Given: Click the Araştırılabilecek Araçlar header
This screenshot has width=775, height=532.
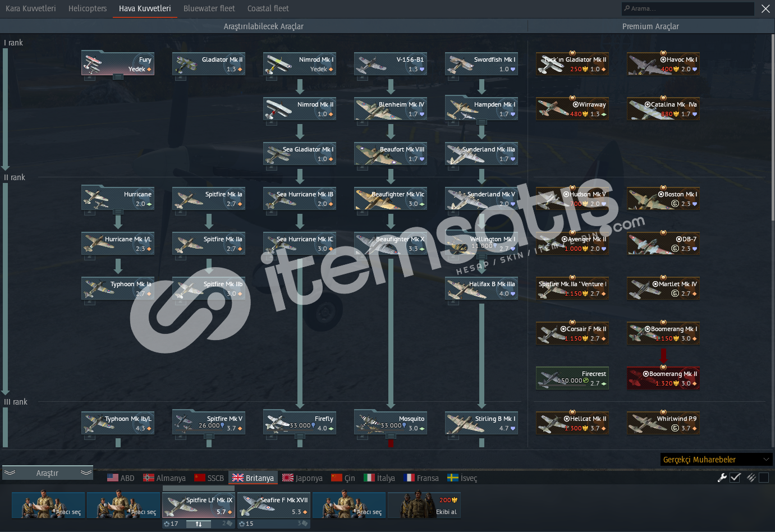Looking at the screenshot, I should [264, 26].
